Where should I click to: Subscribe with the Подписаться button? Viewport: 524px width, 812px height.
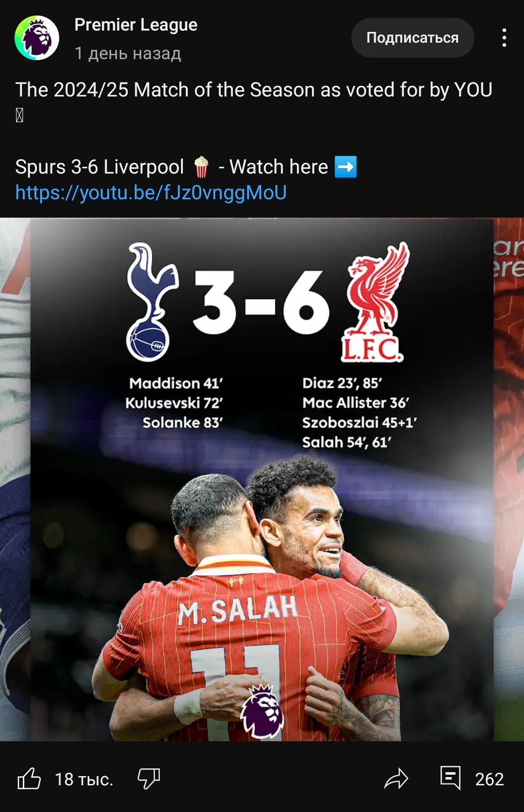pos(412,38)
